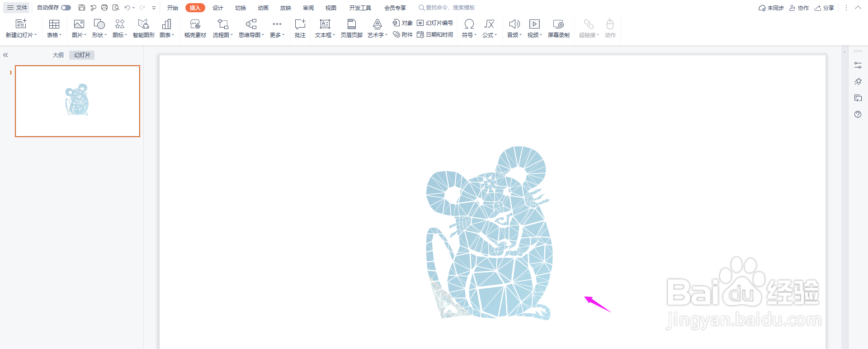Click the New Slide (新建幻灯片) icon

coord(21,24)
